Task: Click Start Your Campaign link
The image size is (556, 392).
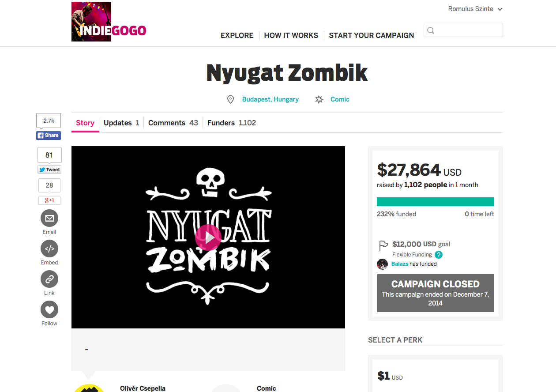Action: coord(372,35)
